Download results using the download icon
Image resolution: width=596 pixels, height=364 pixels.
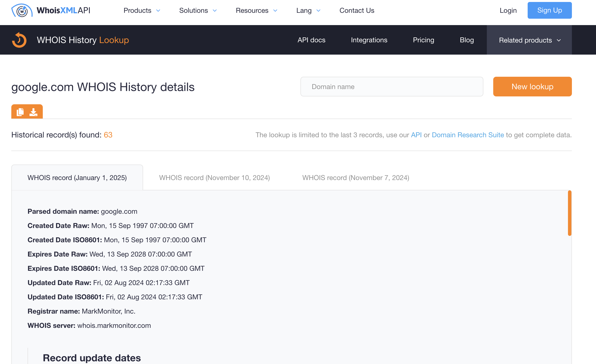coord(33,112)
